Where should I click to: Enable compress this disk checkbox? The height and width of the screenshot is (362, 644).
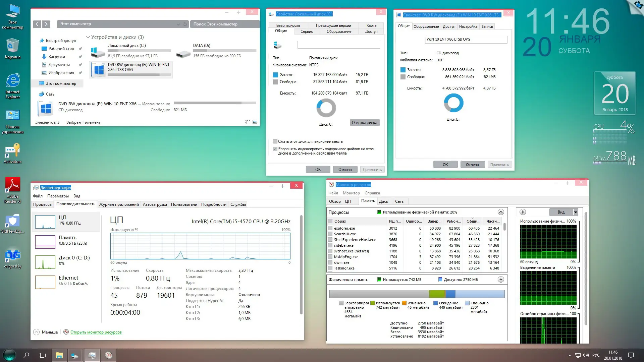pos(275,141)
